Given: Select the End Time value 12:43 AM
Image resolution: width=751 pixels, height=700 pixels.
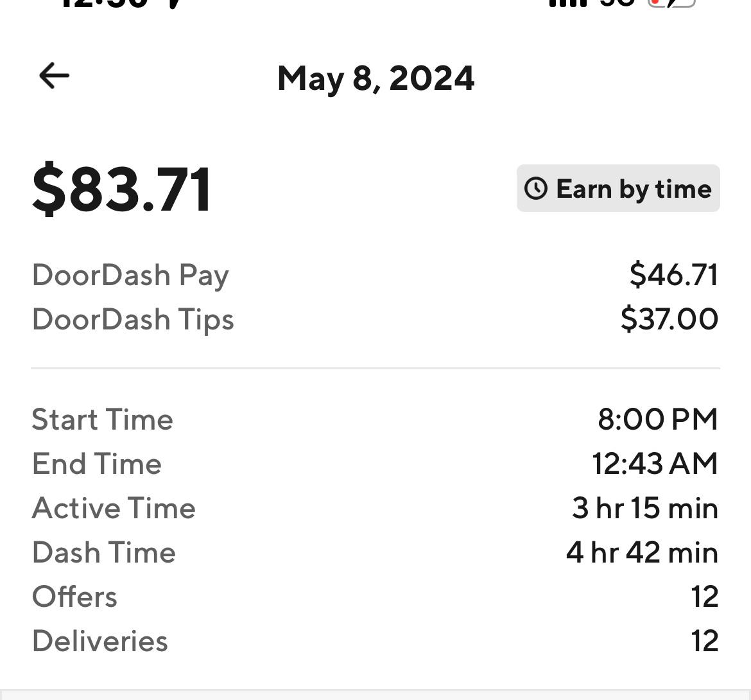Looking at the screenshot, I should [x=655, y=464].
